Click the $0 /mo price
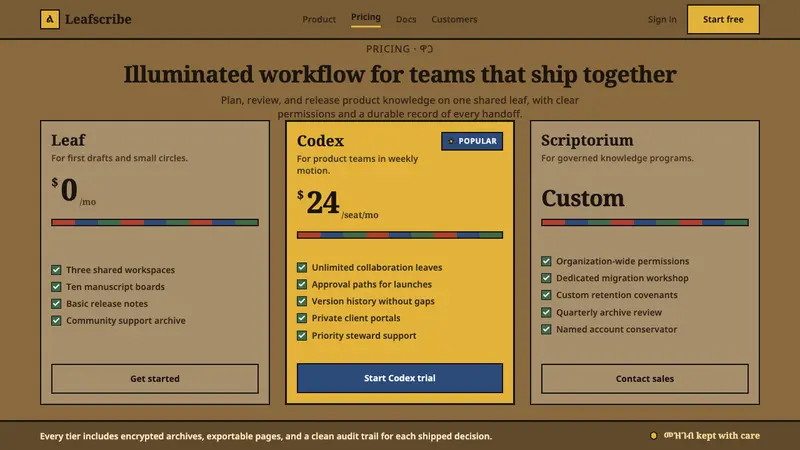Viewport: 800px width, 450px height. [73, 191]
